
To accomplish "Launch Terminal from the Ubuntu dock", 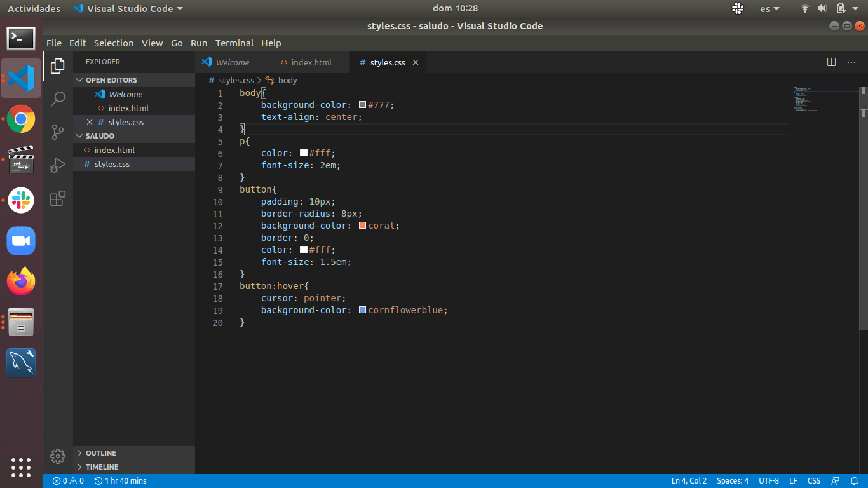I will coord(21,38).
